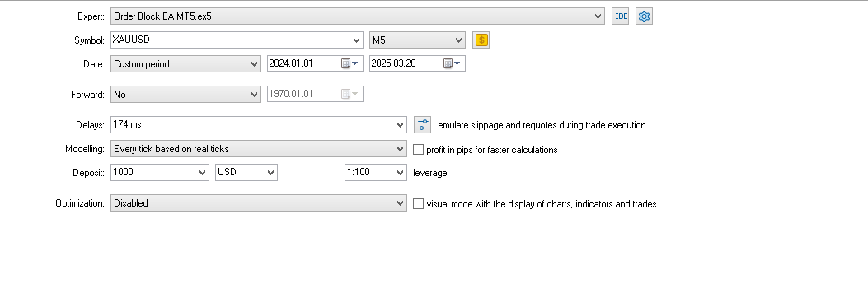Open delay settings slider icon
The height and width of the screenshot is (307, 868).
pyautogui.click(x=423, y=124)
